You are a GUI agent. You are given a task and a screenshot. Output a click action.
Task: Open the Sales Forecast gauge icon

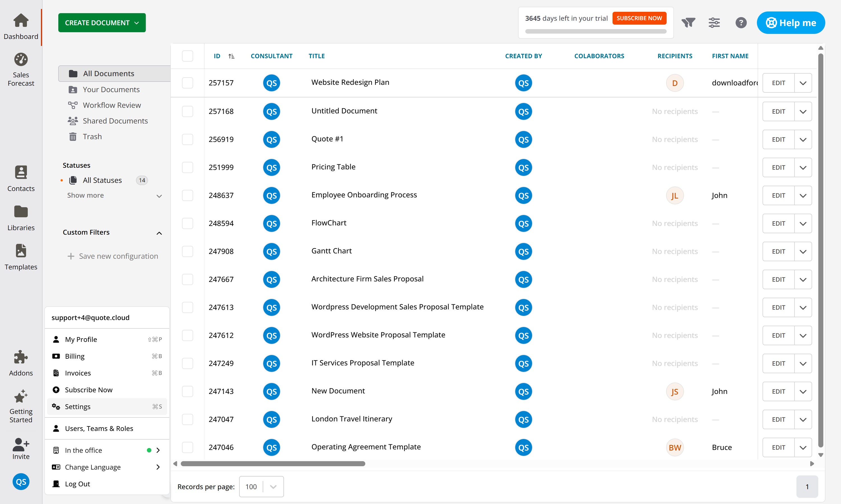21,60
